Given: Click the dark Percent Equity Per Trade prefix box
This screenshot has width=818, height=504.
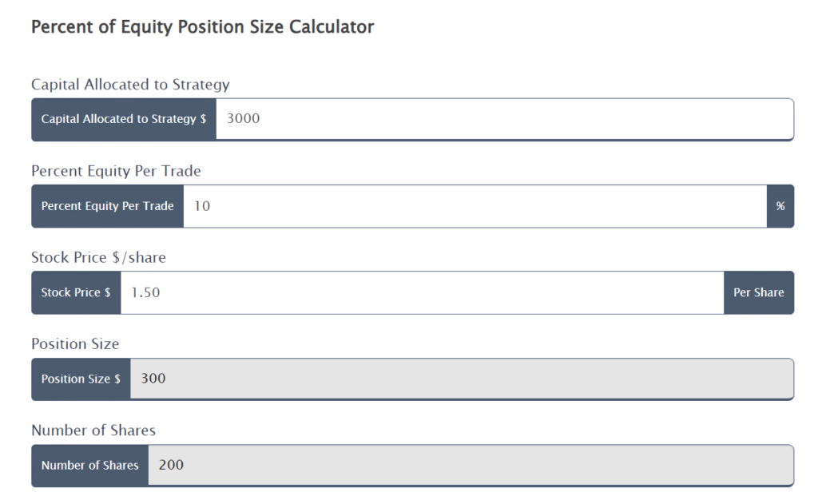Looking at the screenshot, I should (x=108, y=206).
